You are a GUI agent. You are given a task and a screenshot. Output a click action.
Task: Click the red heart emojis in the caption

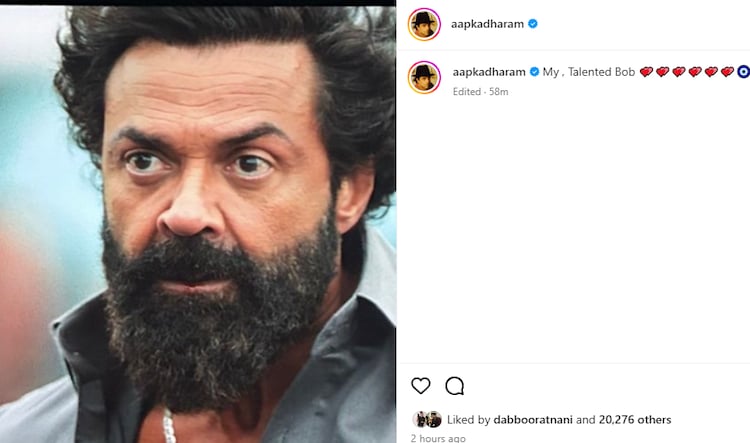[x=686, y=72]
